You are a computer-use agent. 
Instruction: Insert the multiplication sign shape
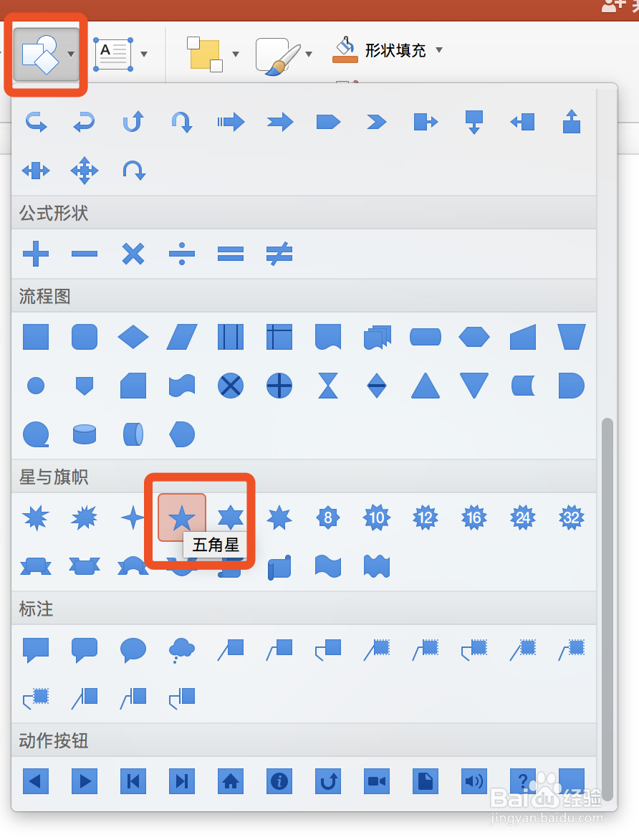pyautogui.click(x=133, y=254)
